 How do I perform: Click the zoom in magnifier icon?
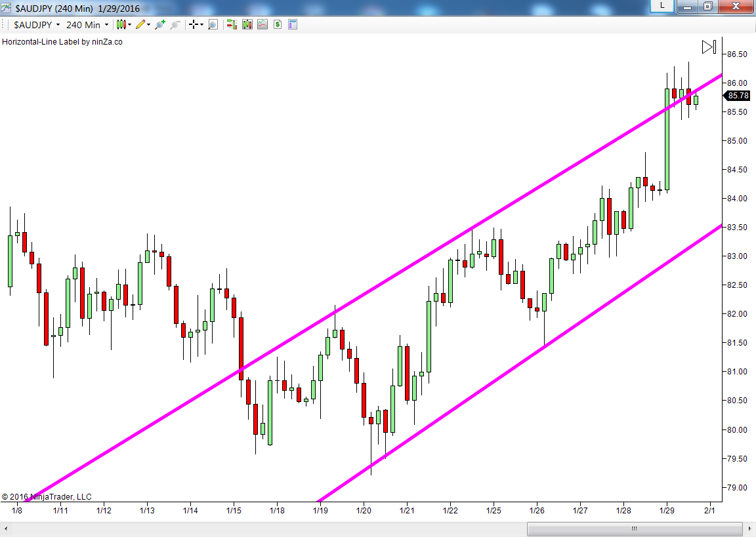(x=160, y=24)
